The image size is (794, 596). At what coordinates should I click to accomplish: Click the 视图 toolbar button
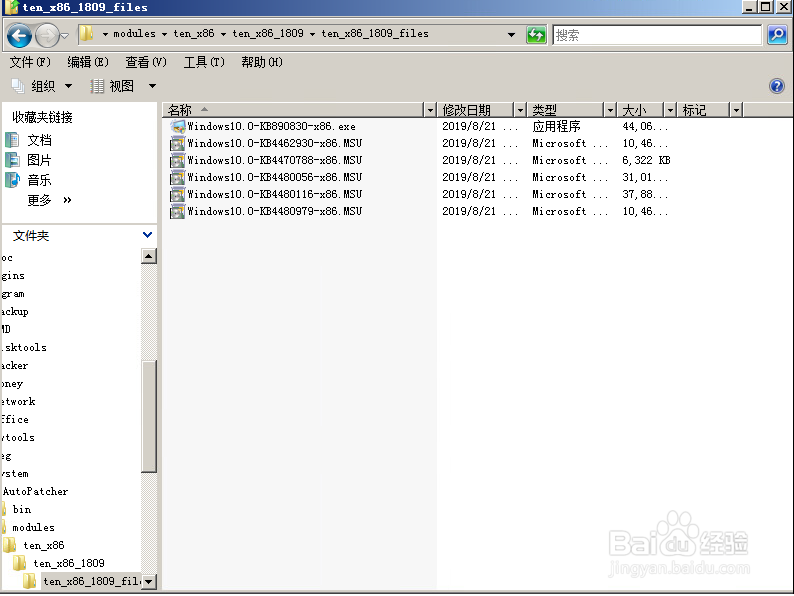[x=112, y=86]
